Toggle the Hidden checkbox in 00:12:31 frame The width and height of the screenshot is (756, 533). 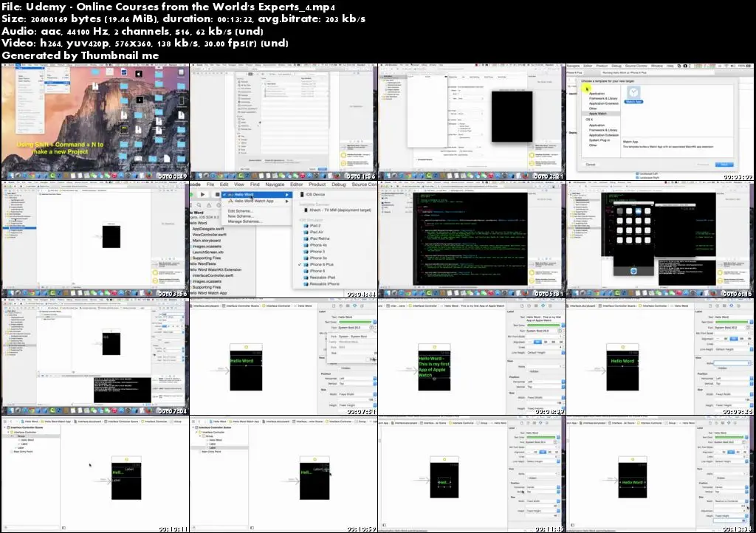tap(715, 478)
